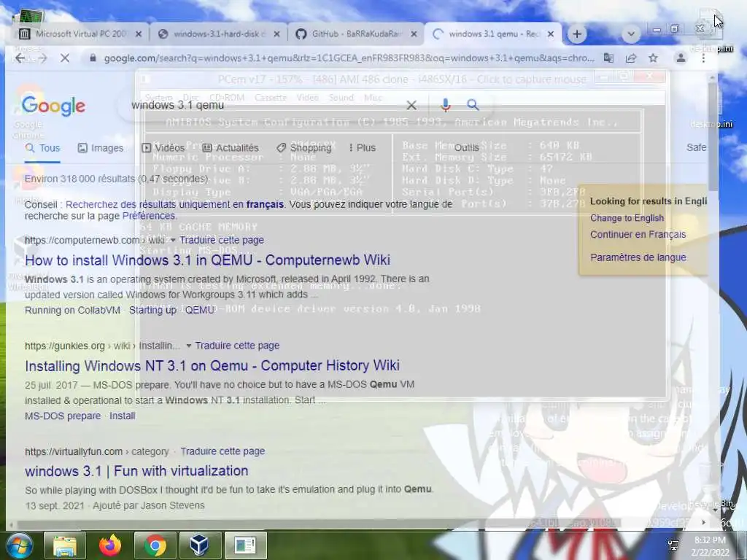Open Chrome three-dot menu
Viewport: 747px width, 560px height.
click(x=703, y=58)
